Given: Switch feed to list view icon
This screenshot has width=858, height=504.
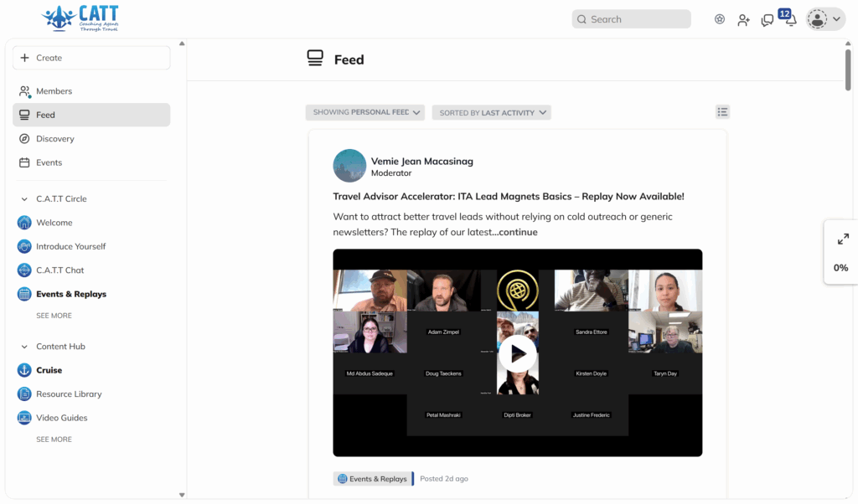Looking at the screenshot, I should coord(722,112).
